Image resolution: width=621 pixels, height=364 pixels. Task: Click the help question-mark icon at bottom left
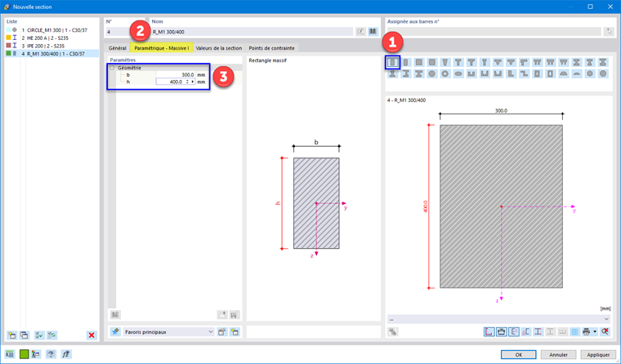pos(51,354)
